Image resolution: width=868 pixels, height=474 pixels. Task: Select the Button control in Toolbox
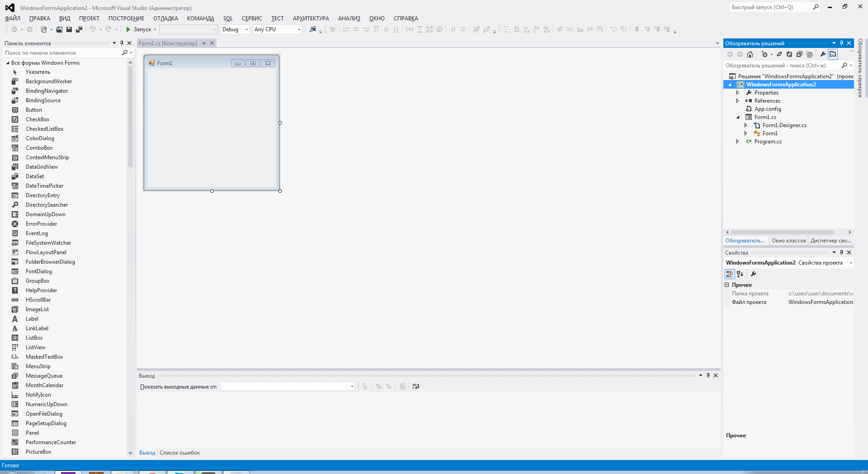point(34,110)
